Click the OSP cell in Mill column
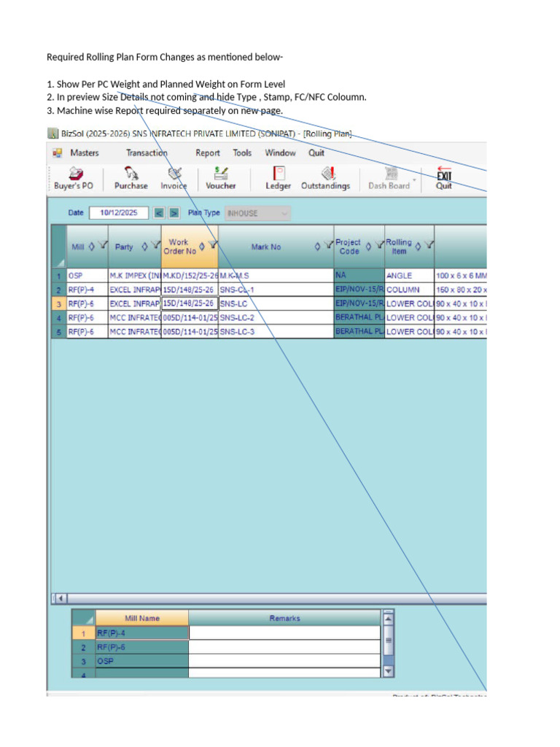Viewport: 560px width, 747px height. [87, 276]
